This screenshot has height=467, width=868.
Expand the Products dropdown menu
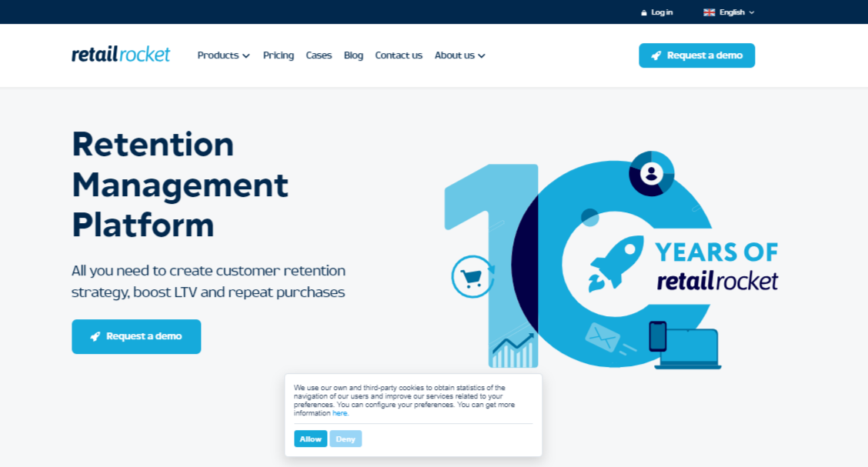(223, 55)
